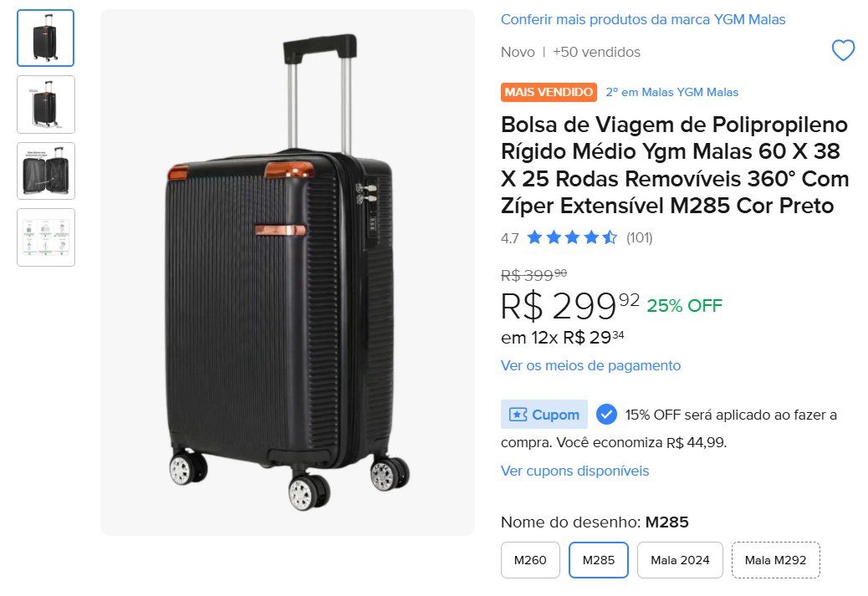Click 'Ver os meios de pagamento' link
Viewport: 868px width, 596px height.
[x=590, y=365]
